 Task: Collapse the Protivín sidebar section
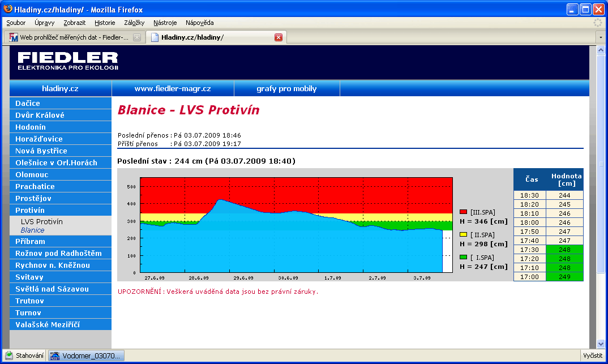[61, 210]
